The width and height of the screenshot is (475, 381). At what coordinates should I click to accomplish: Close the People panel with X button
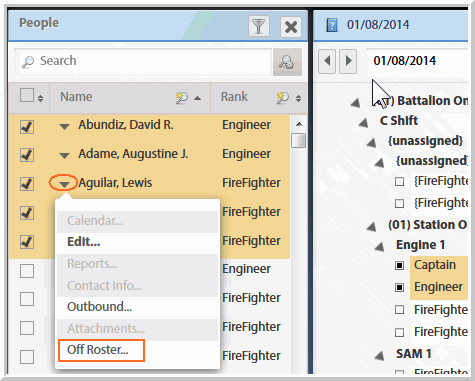pos(291,27)
